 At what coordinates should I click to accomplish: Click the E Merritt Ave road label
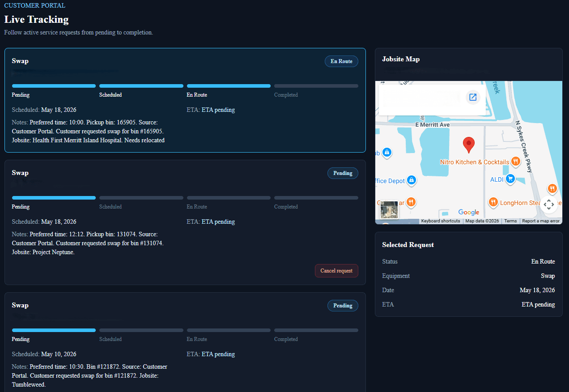pyautogui.click(x=432, y=125)
